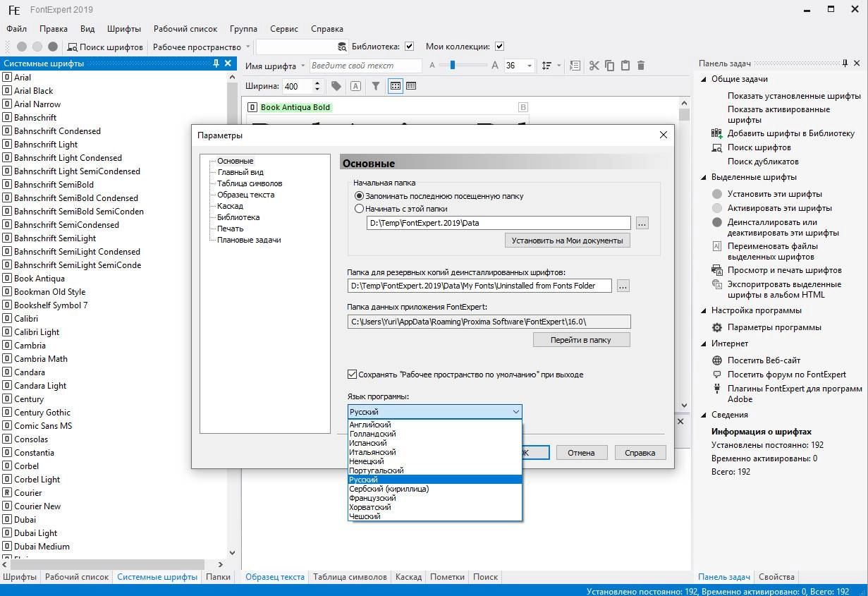868x596 pixels.
Task: Click 'Добавить шрифты в Библиотеку' books icon
Action: coord(717,133)
